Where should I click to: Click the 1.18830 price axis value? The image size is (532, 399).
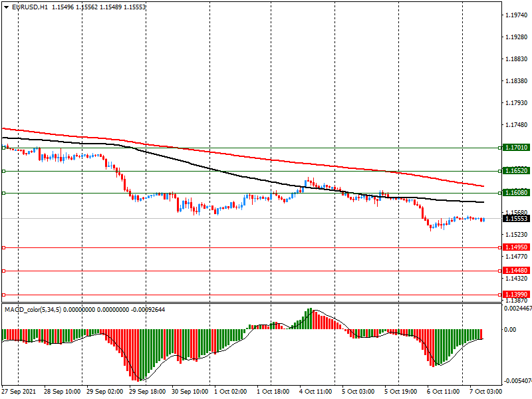point(517,59)
